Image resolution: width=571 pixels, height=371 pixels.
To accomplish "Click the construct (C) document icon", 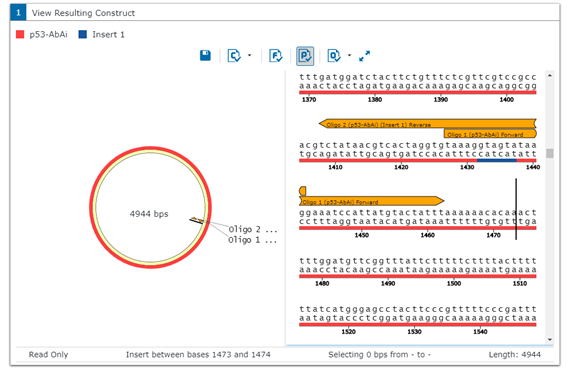I will [x=234, y=56].
